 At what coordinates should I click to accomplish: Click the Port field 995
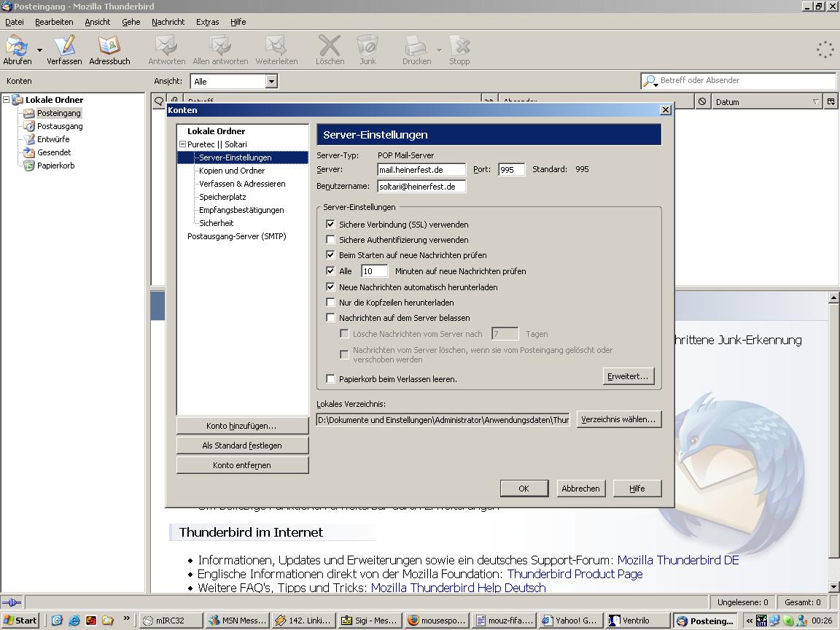512,170
